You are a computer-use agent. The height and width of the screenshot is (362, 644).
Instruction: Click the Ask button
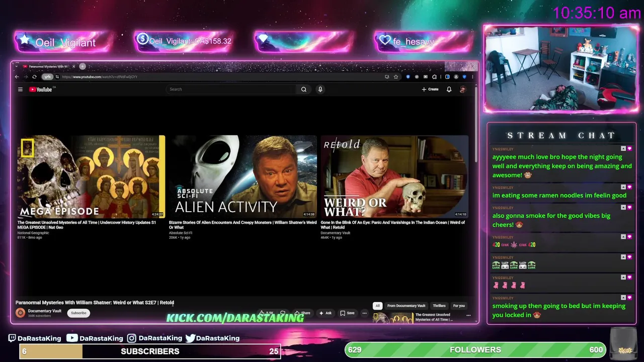(325, 313)
